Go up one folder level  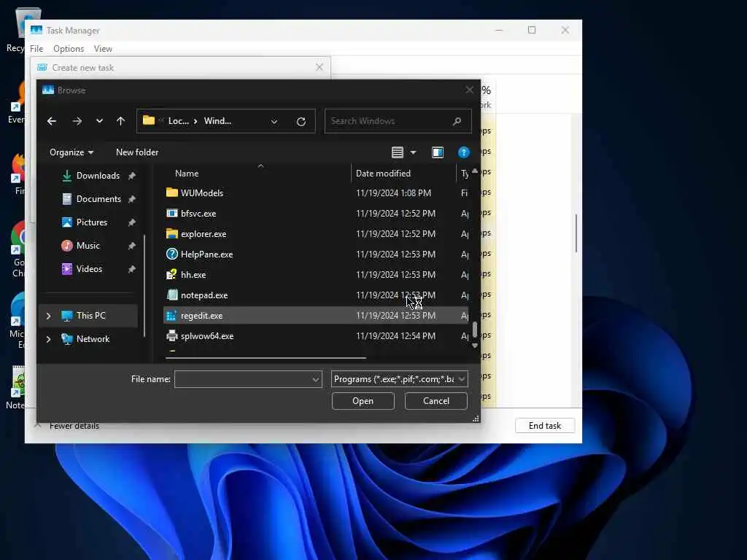pyautogui.click(x=120, y=122)
